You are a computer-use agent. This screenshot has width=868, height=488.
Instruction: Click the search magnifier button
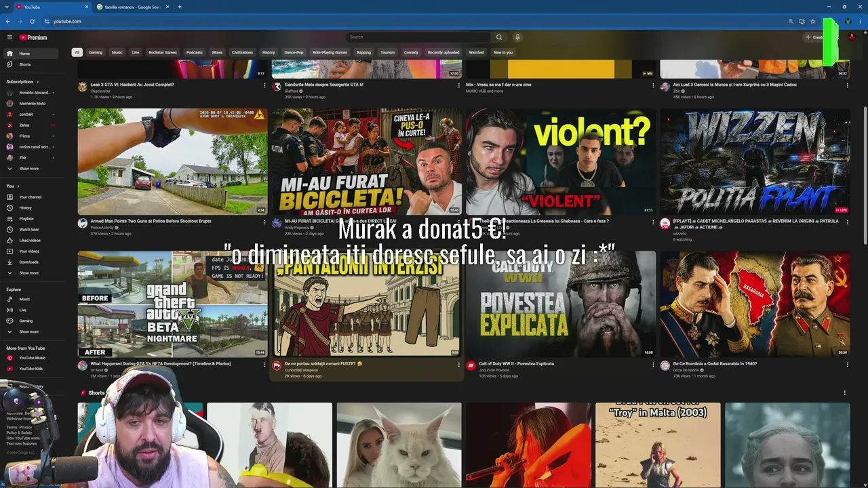pos(499,37)
